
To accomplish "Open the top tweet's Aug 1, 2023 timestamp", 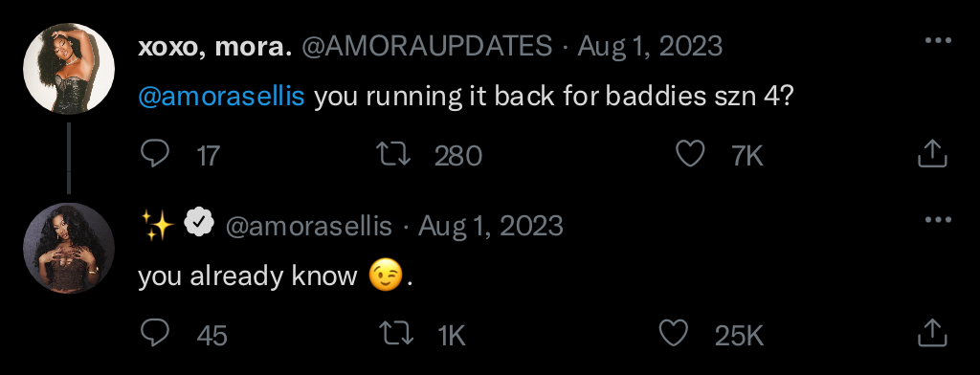I will (650, 47).
